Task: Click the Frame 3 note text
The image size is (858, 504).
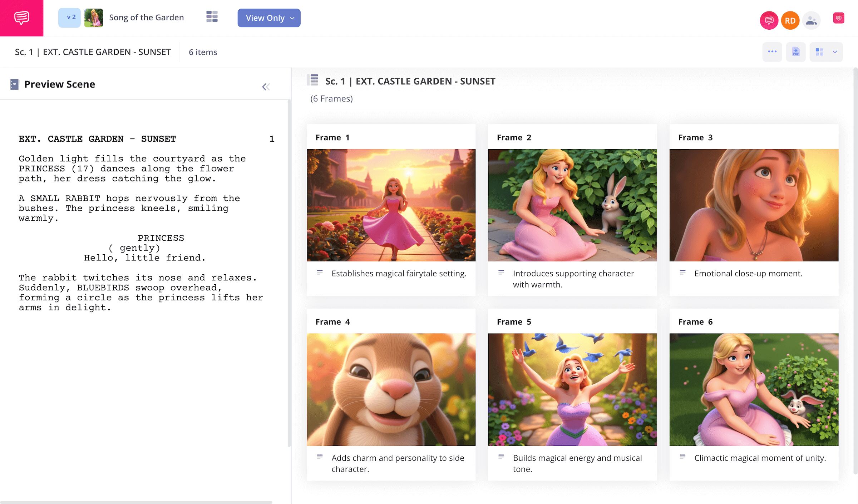Action: pos(748,274)
